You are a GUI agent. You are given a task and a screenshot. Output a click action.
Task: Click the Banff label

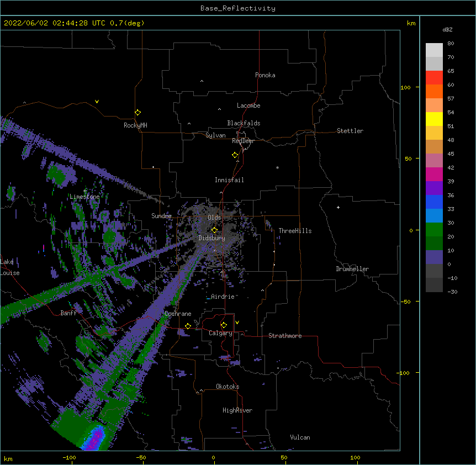coord(68,313)
